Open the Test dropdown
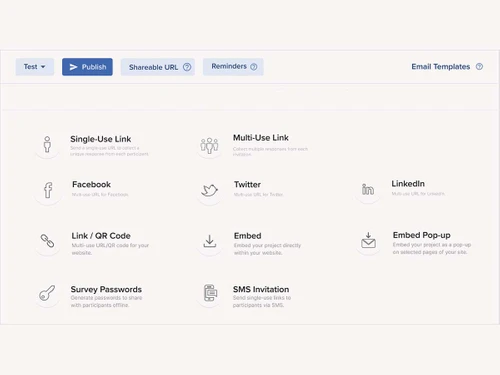 35,67
